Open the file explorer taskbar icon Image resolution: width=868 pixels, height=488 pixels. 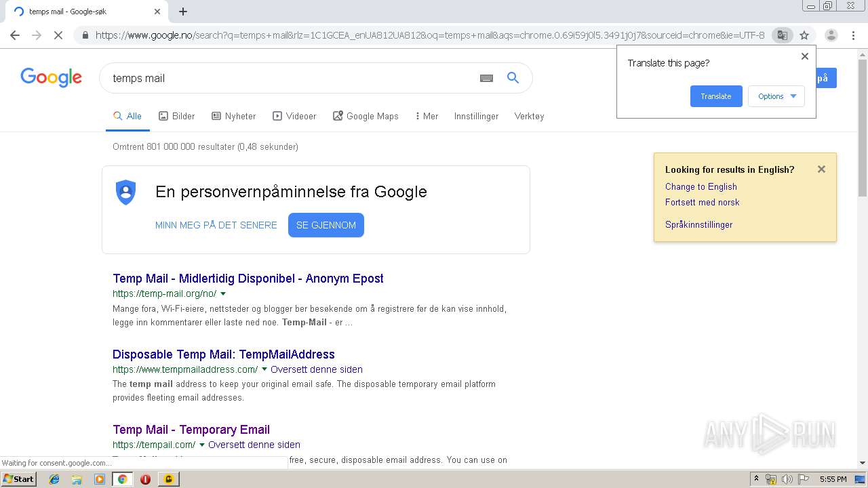click(x=77, y=479)
